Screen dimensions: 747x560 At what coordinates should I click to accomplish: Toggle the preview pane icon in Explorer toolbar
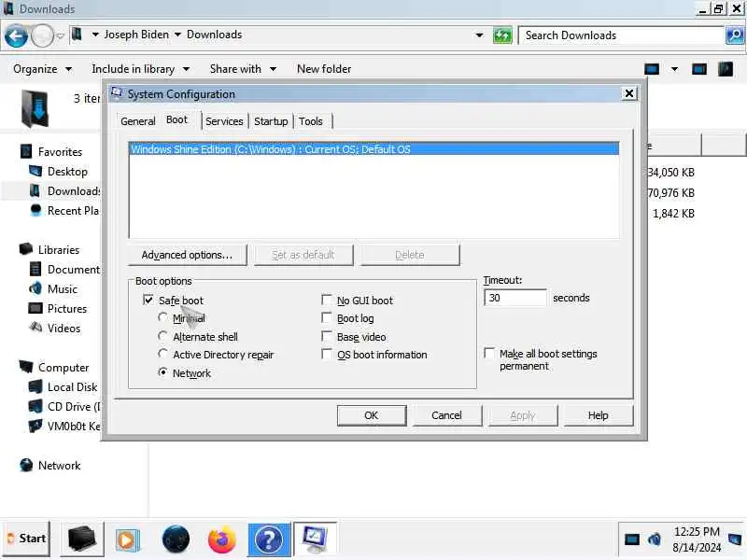(698, 69)
